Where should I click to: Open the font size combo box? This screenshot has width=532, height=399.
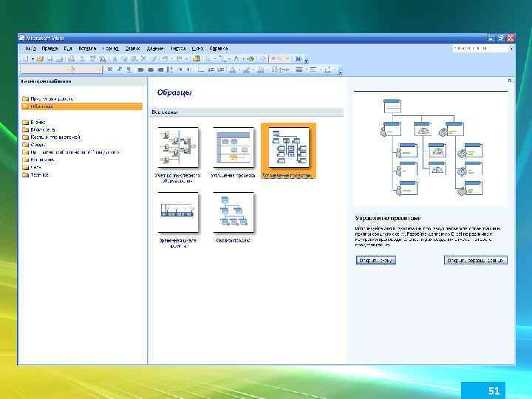pyautogui.click(x=87, y=69)
